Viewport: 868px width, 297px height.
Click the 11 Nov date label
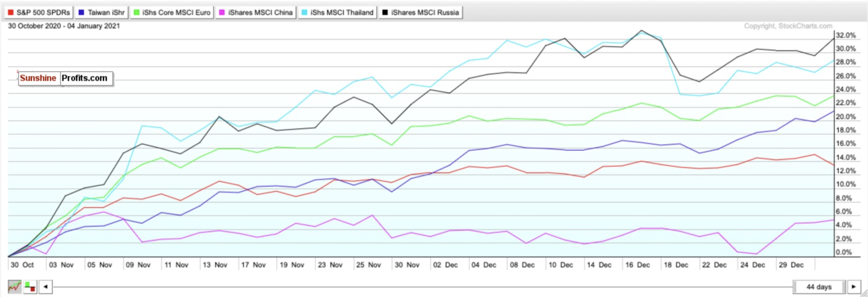pos(176,265)
